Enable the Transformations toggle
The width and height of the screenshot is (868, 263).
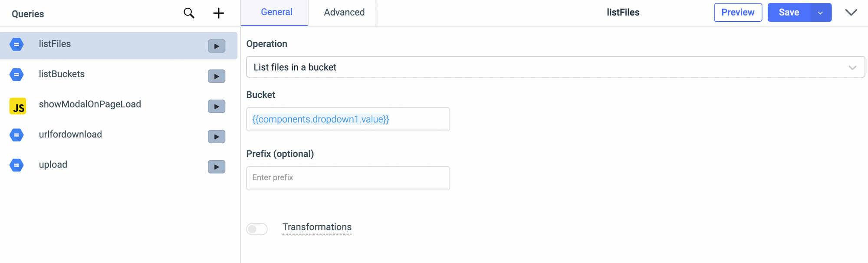257,229
